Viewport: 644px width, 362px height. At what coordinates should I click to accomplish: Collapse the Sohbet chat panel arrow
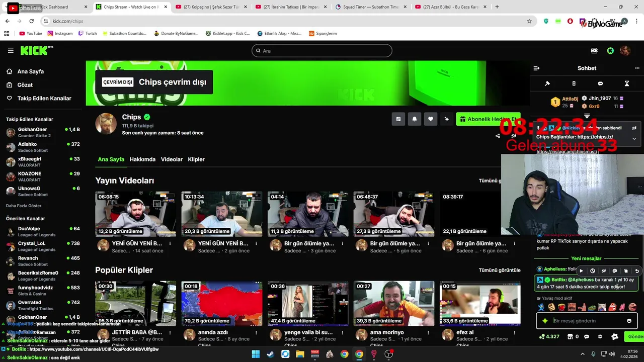click(x=536, y=68)
